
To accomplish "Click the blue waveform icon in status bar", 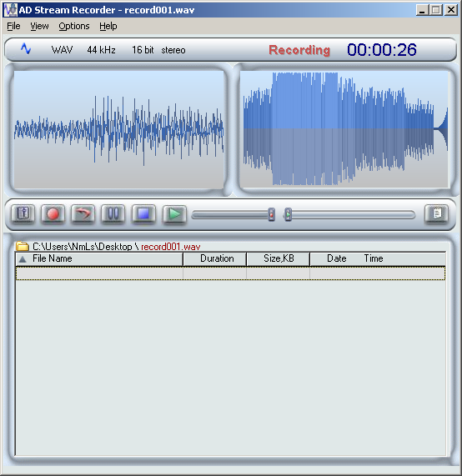I will pos(26,49).
